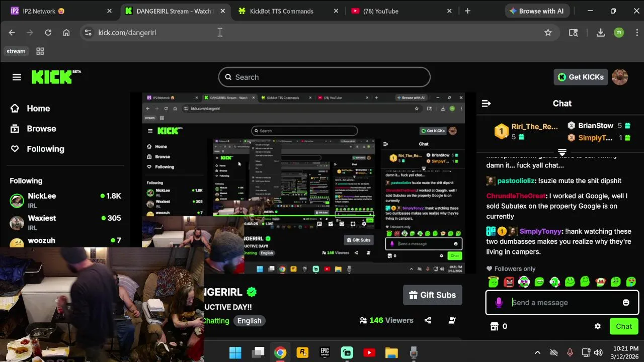Select the DANGERIRL Stream tab
The height and width of the screenshot is (362, 644).
coord(174,11)
